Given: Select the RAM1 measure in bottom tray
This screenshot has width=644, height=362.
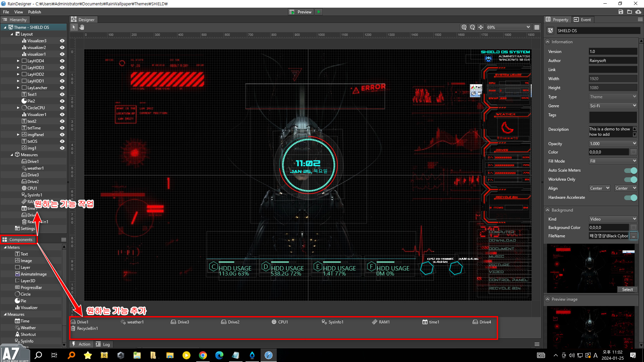Looking at the screenshot, I should [x=381, y=322].
